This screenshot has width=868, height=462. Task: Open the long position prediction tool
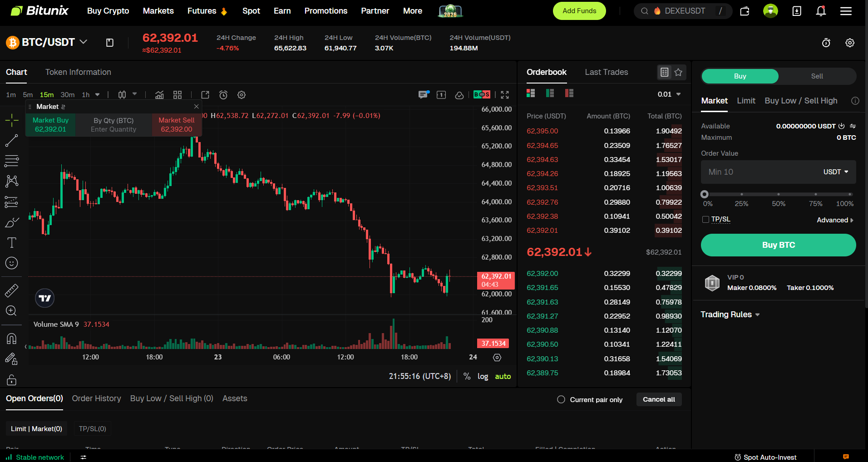(x=12, y=202)
